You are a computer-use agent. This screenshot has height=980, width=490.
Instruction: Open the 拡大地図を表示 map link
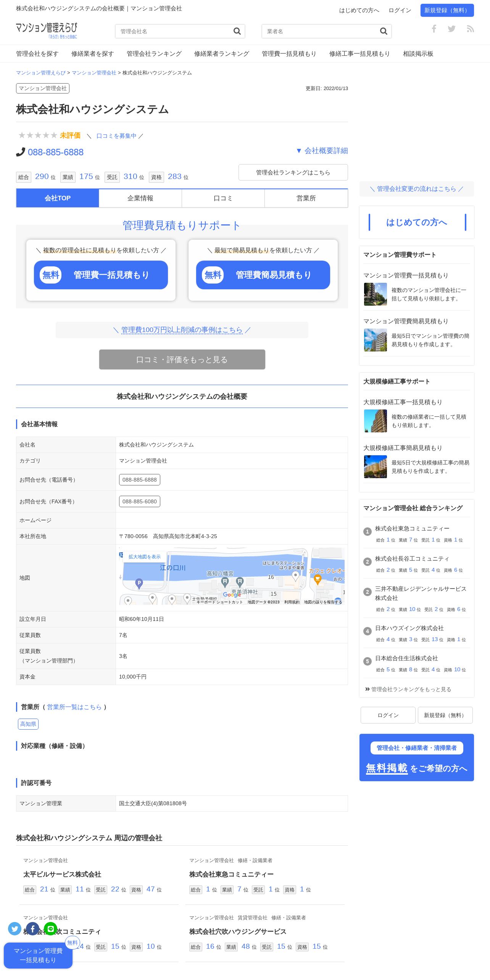coord(144,557)
